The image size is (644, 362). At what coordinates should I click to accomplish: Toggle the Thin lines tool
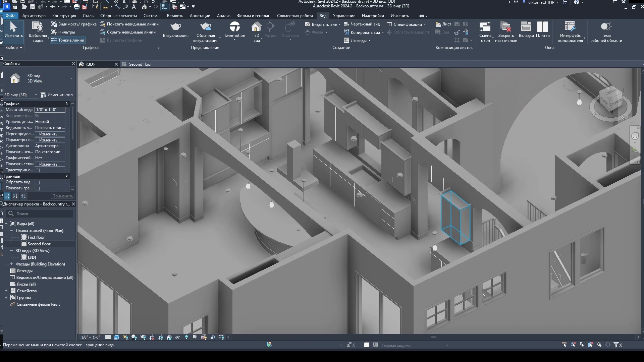[x=68, y=40]
